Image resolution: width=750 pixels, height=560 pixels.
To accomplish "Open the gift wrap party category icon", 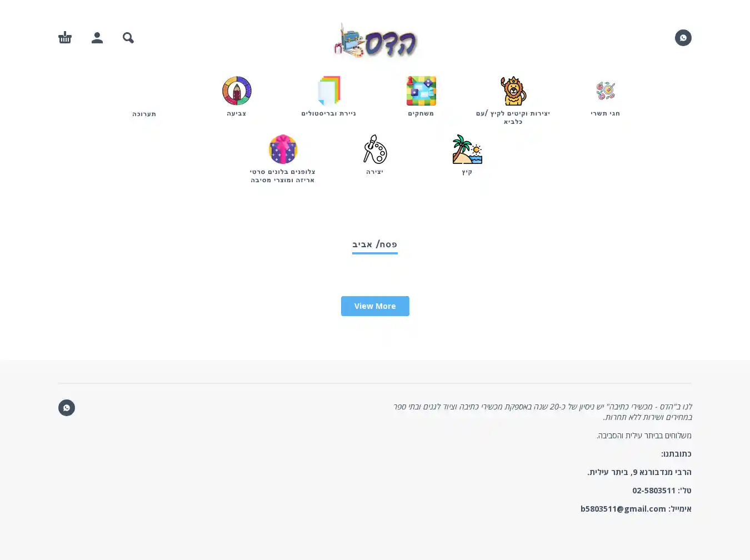I will point(283,149).
